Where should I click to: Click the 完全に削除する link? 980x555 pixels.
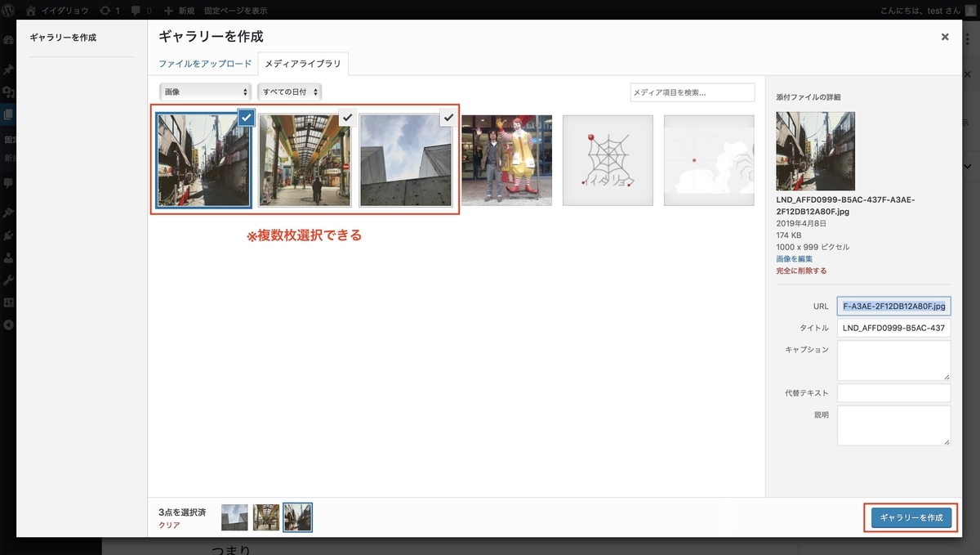click(802, 271)
